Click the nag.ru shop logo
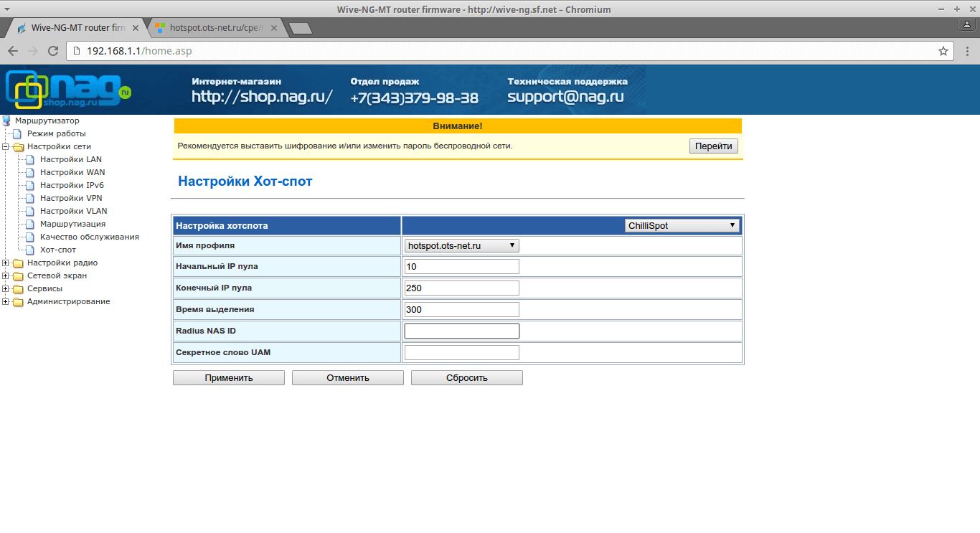Screen dimensions: 980x533 (x=69, y=90)
